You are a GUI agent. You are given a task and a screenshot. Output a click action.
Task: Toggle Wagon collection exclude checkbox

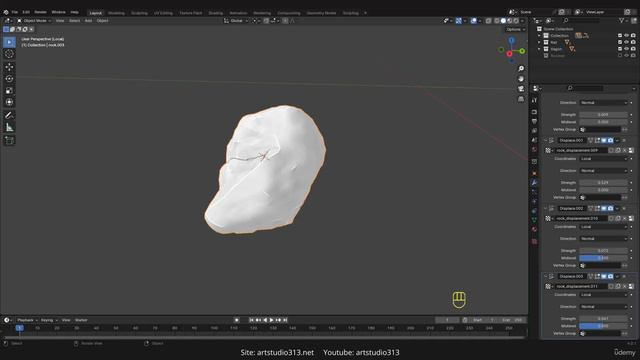[620, 49]
